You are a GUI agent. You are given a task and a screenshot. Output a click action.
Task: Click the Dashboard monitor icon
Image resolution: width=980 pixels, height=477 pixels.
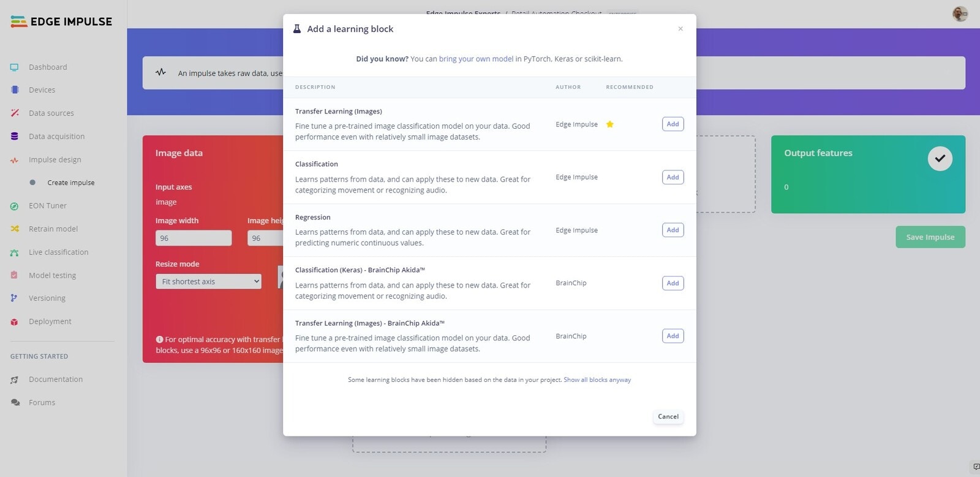[14, 67]
